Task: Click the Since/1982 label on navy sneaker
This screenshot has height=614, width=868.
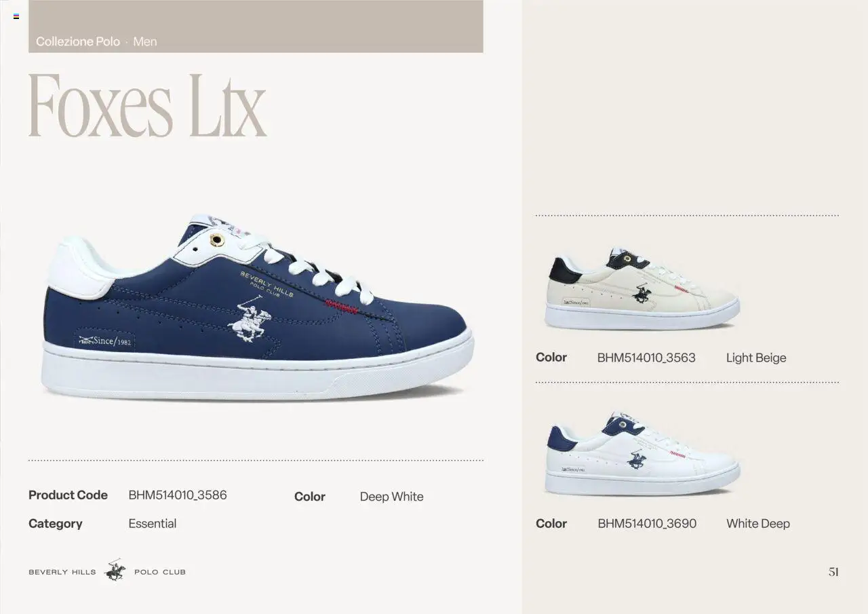Action: [104, 341]
